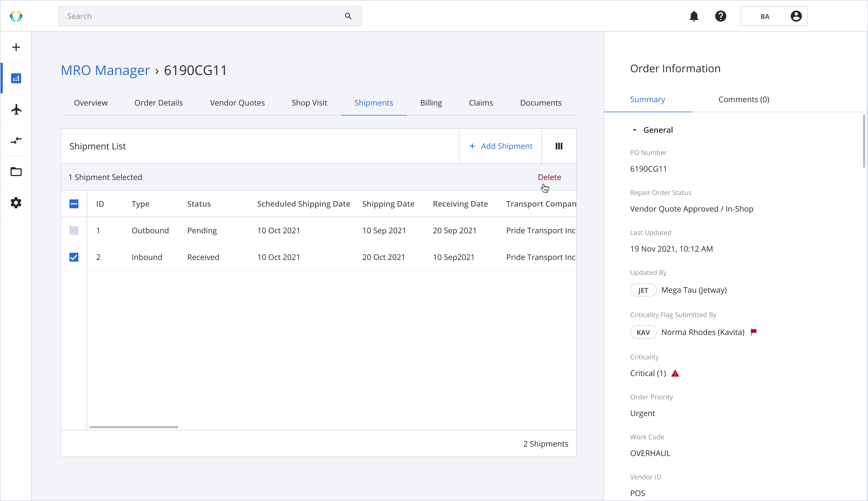Image resolution: width=868 pixels, height=501 pixels.
Task: Sort by Scheduled Shipping Date header
Action: pyautogui.click(x=304, y=204)
